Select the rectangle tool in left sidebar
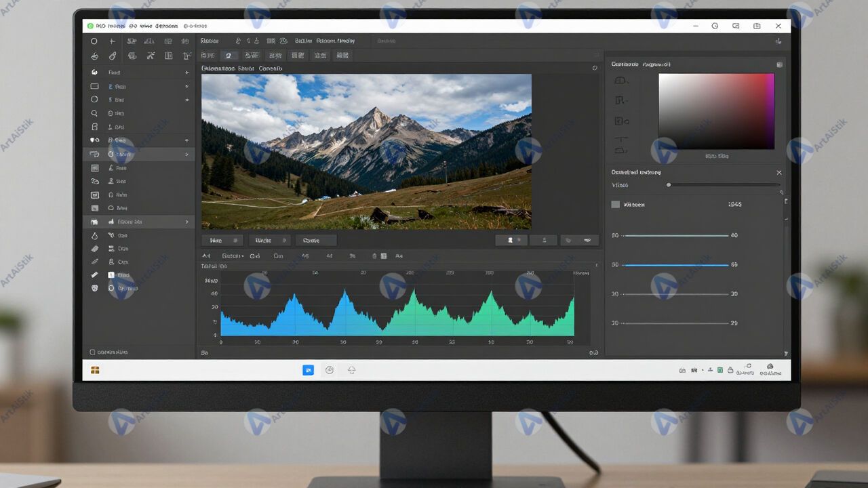The width and height of the screenshot is (868, 488). point(94,86)
